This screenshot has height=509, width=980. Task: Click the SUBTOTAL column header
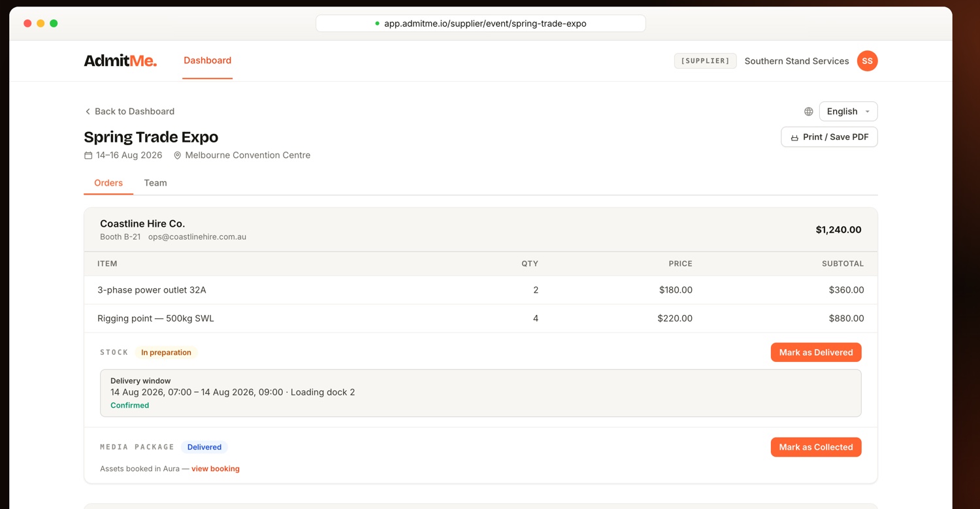(x=843, y=264)
